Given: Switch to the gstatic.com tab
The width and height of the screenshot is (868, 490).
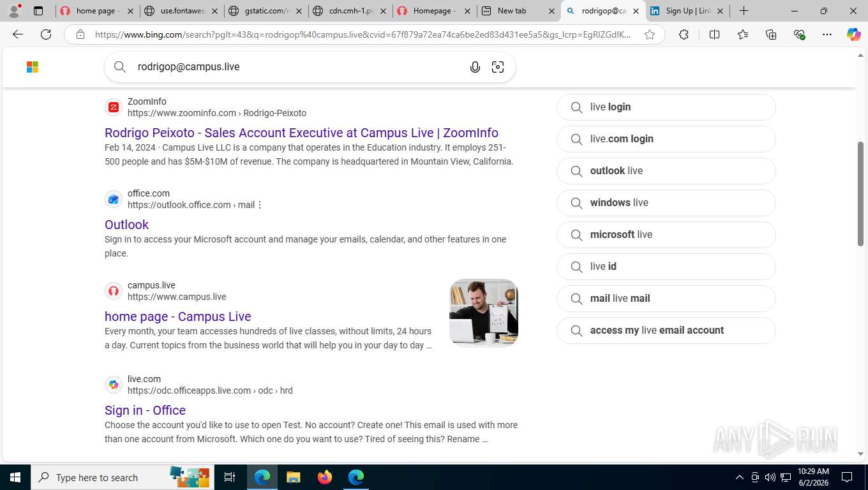Looking at the screenshot, I should 265,11.
